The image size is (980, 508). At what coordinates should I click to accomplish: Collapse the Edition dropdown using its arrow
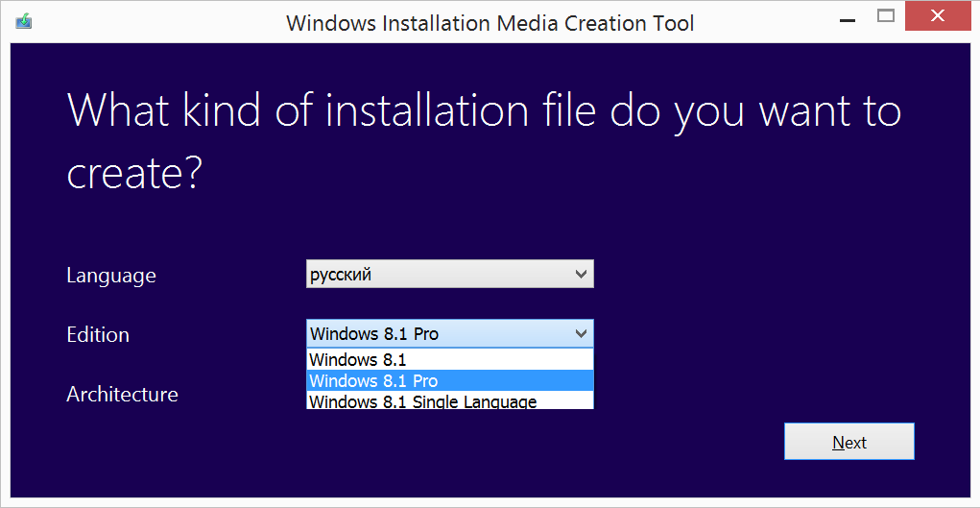point(581,333)
